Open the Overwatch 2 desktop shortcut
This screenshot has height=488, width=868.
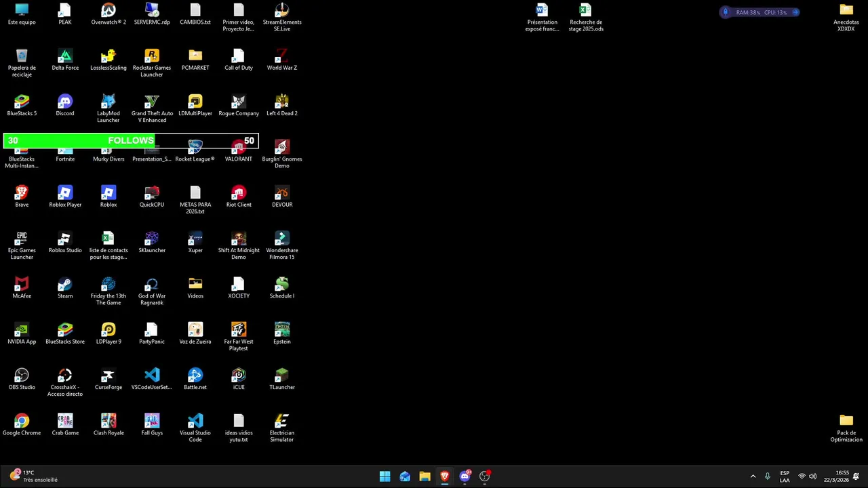tap(108, 15)
